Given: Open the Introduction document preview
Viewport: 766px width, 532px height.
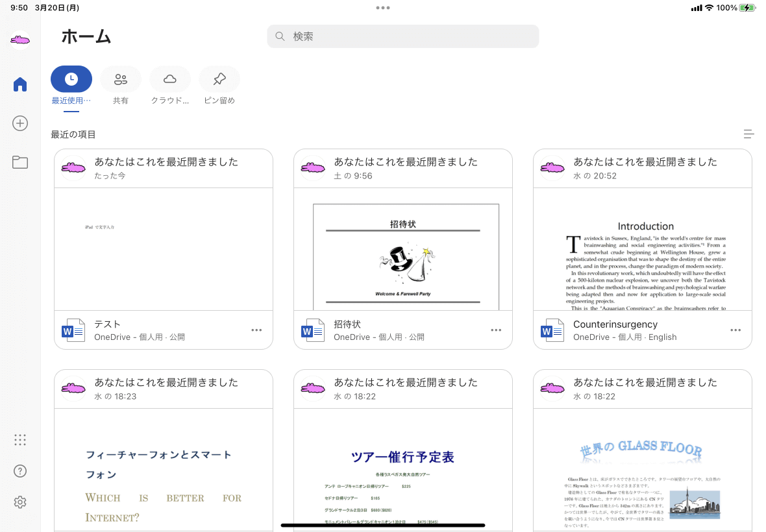Looking at the screenshot, I should (643, 249).
